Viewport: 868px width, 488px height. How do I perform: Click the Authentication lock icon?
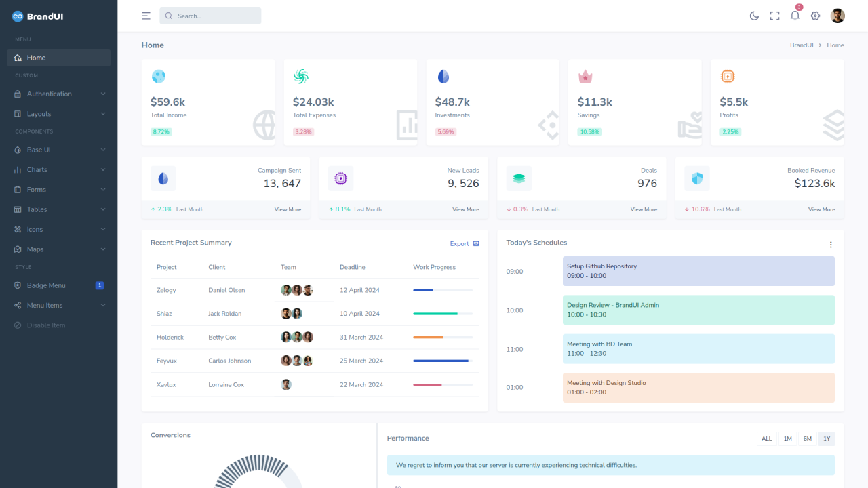pyautogui.click(x=18, y=94)
